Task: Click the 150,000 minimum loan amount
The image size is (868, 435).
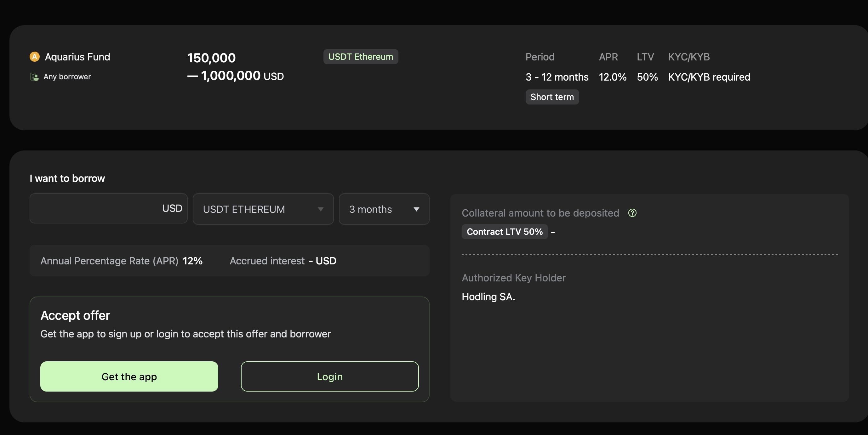Action: pos(211,58)
